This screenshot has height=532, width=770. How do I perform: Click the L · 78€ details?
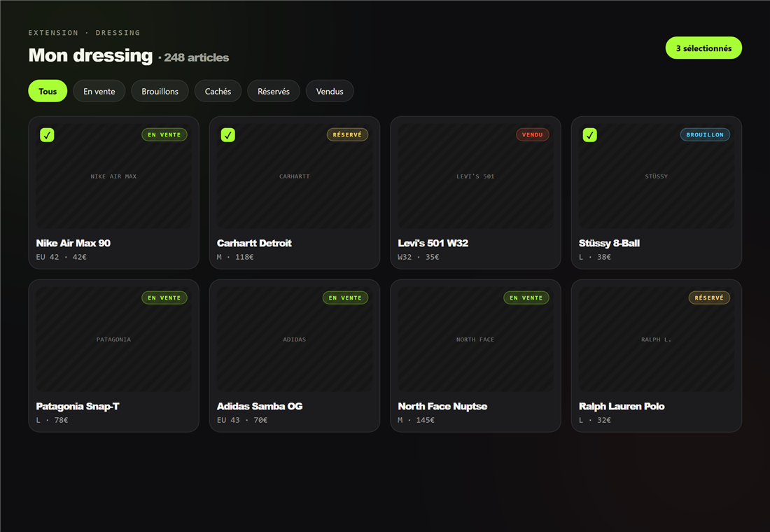click(52, 420)
